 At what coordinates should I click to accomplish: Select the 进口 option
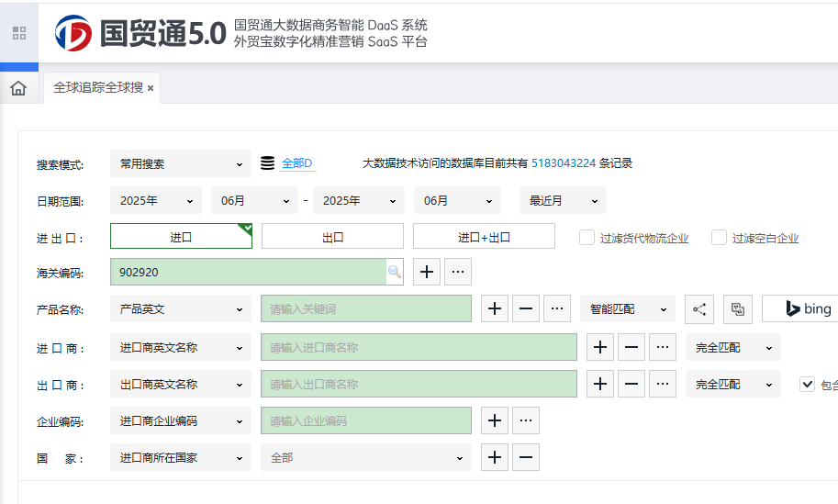181,236
